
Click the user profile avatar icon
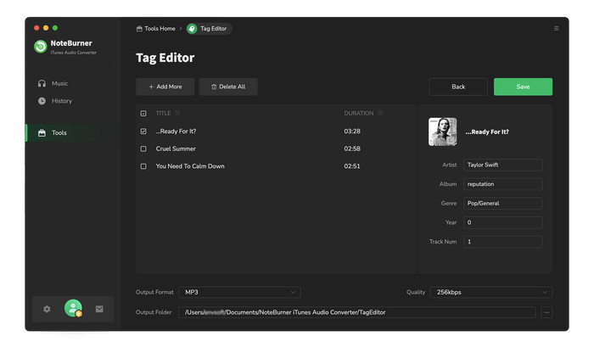73,308
